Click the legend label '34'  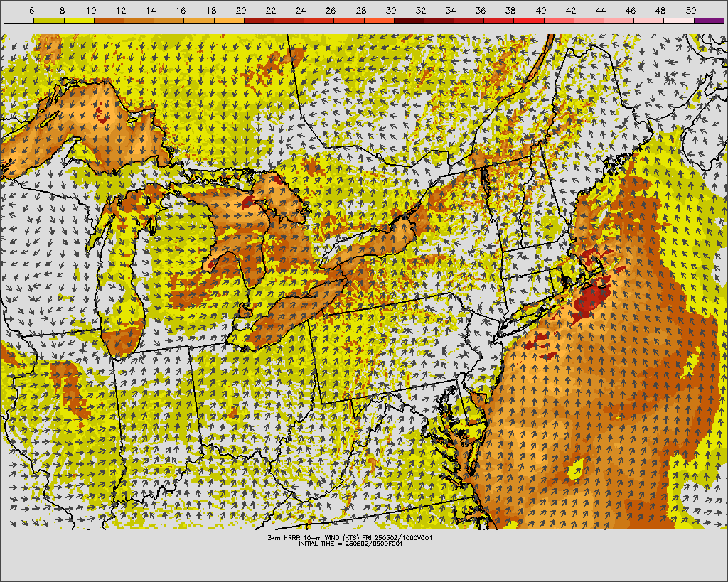click(451, 10)
